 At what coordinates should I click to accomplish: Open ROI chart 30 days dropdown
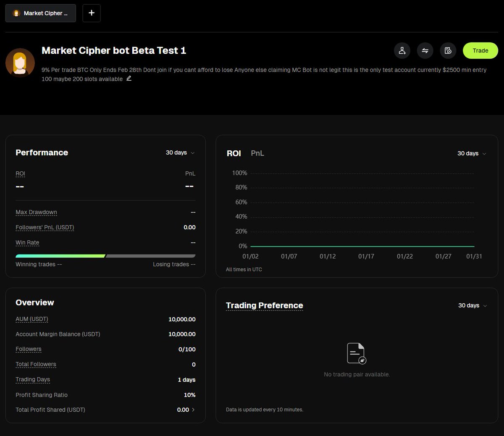[x=472, y=153]
